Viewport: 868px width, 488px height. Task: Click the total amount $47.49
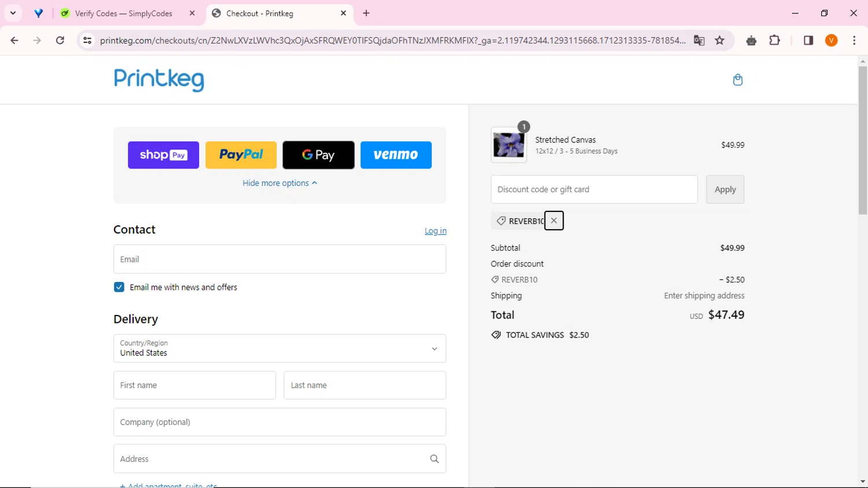point(726,315)
